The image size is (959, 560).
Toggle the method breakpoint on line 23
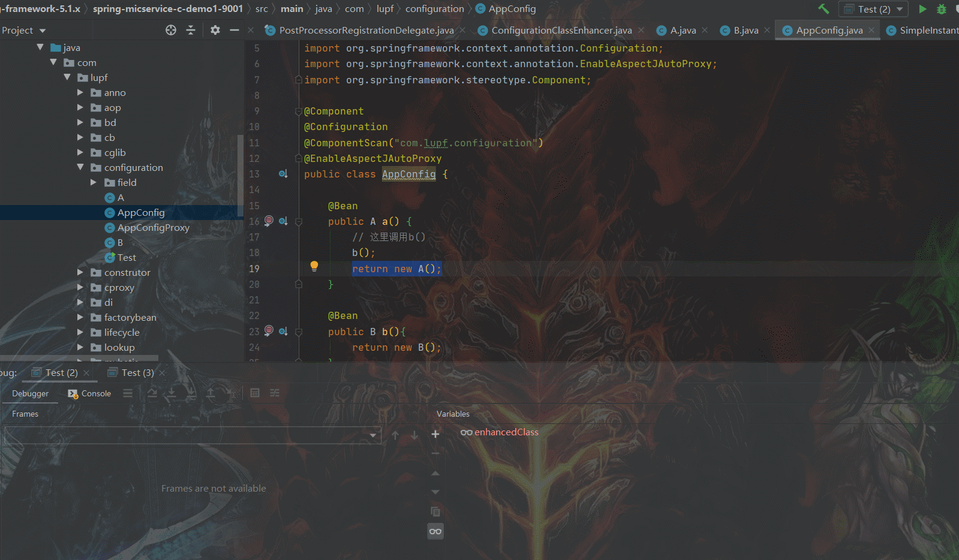click(269, 330)
